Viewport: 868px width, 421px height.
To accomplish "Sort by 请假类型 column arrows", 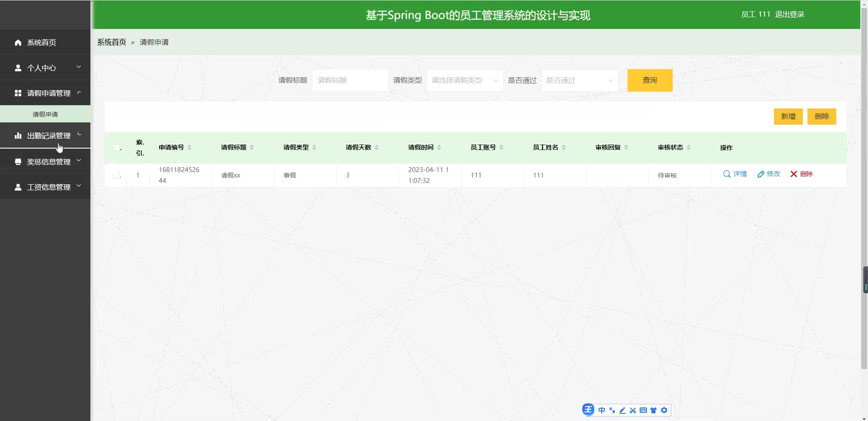I will pyautogui.click(x=314, y=147).
